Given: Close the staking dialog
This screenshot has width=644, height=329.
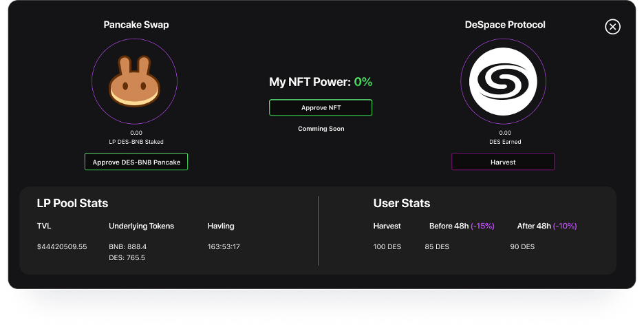Looking at the screenshot, I should (612, 27).
